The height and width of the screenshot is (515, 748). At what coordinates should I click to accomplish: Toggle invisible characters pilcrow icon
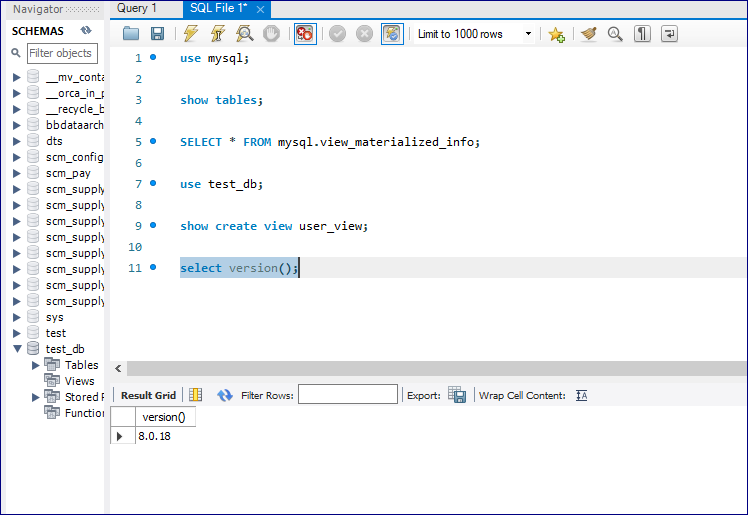tap(642, 34)
